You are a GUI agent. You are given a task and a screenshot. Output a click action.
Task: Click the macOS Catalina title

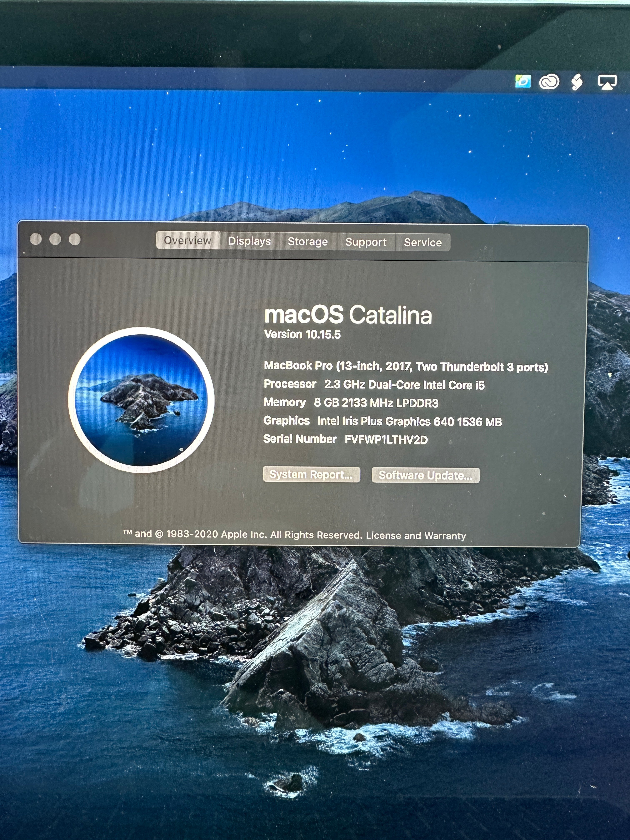point(348,315)
